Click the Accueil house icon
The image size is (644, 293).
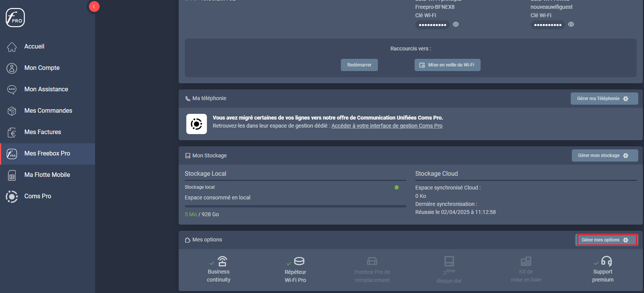(x=12, y=47)
